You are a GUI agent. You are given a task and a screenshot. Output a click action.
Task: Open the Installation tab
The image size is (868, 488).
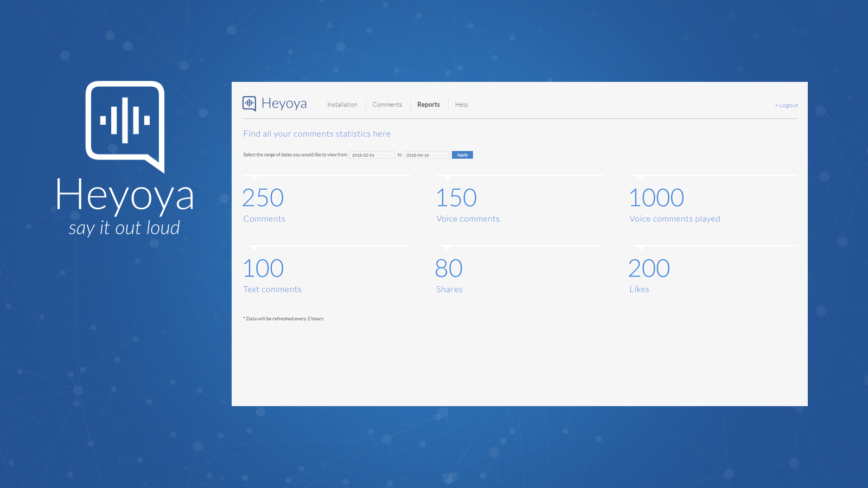point(342,105)
